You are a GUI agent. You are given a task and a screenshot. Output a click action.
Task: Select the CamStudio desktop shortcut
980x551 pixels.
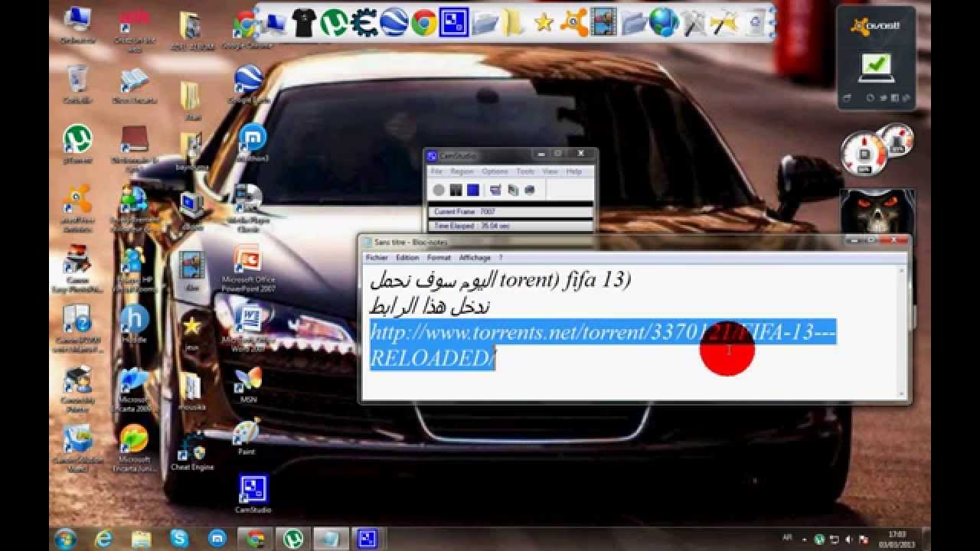[x=253, y=494]
